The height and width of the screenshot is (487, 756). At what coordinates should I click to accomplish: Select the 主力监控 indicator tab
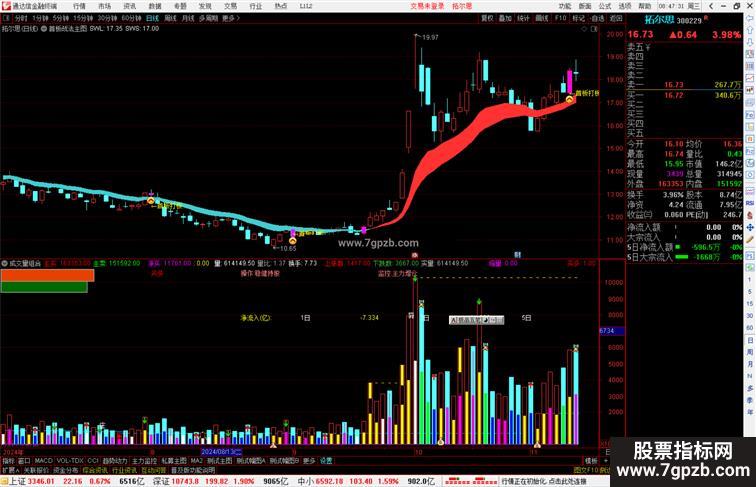tap(145, 461)
